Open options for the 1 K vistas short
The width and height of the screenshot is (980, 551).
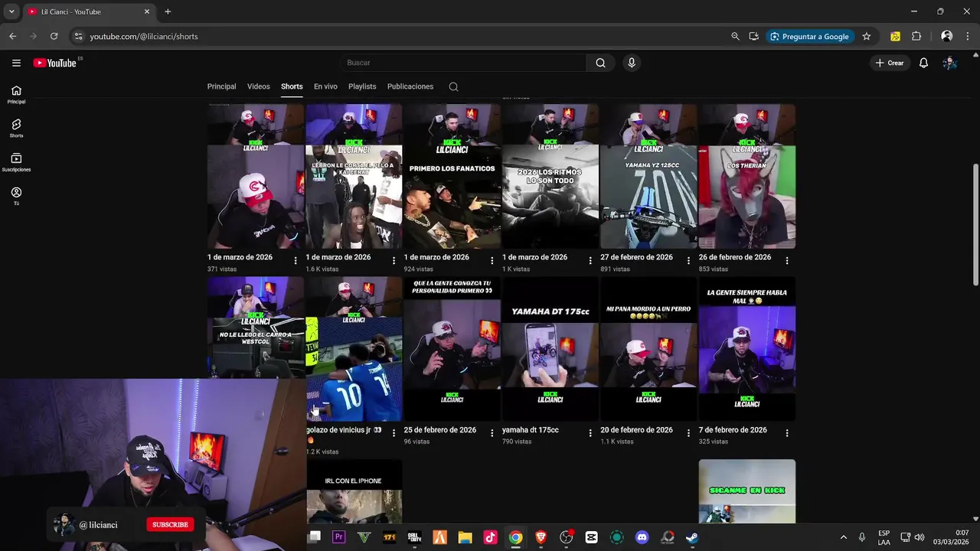[x=590, y=261]
